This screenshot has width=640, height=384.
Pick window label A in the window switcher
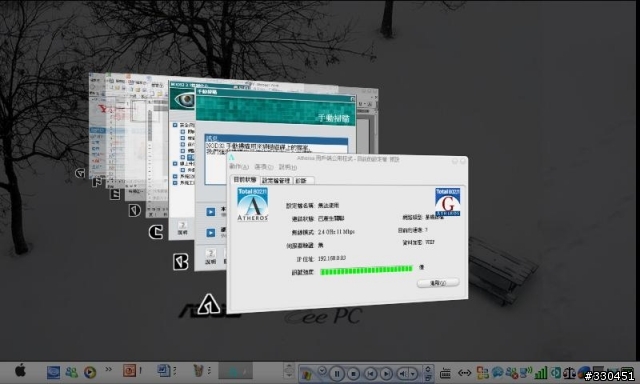[x=209, y=304]
